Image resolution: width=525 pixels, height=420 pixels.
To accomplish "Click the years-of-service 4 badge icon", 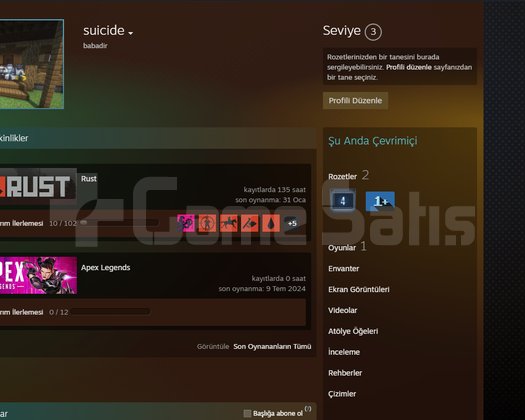I will coord(343,201).
